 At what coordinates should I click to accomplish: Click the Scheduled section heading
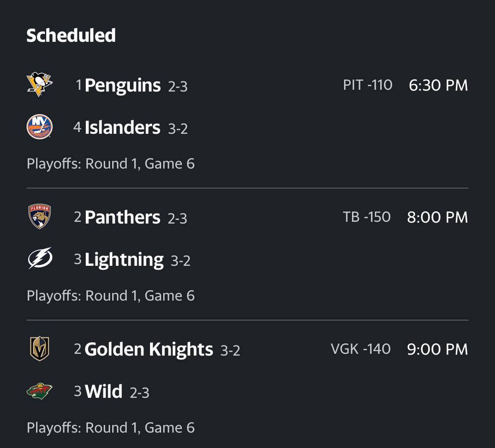click(x=71, y=35)
